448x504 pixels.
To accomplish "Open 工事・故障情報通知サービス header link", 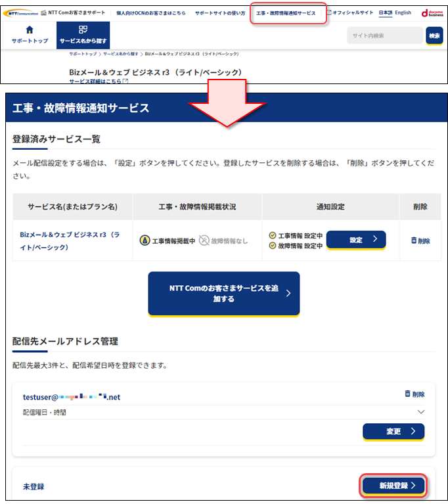I will (x=286, y=13).
